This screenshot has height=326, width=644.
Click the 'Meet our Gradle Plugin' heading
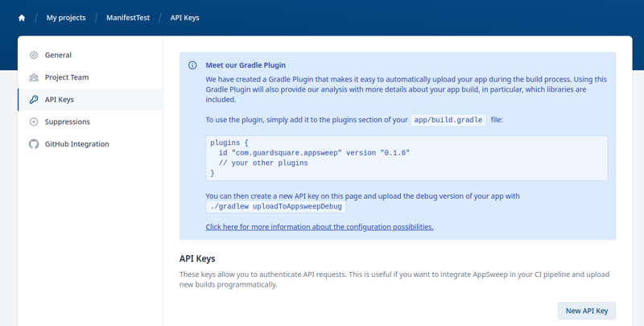pyautogui.click(x=246, y=65)
